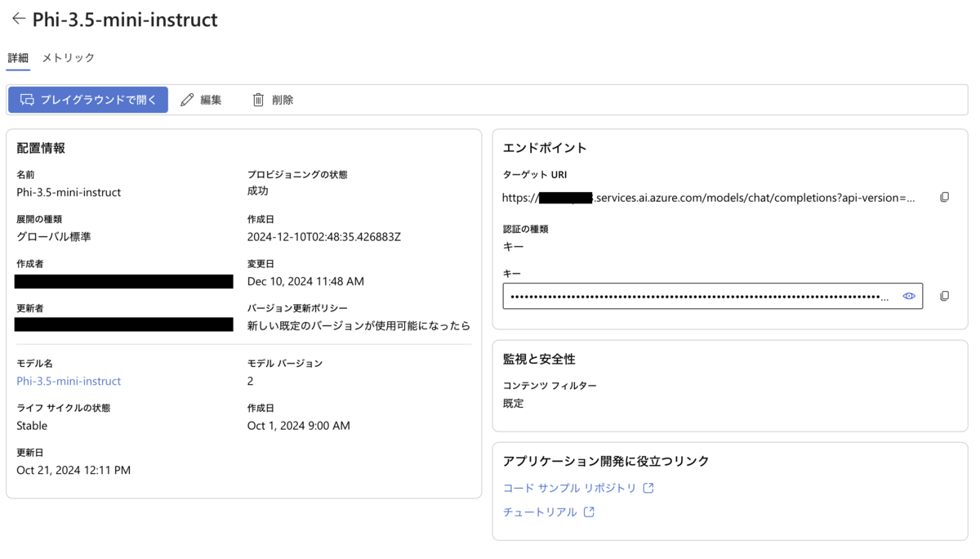Click the 削除 trash button

(273, 100)
